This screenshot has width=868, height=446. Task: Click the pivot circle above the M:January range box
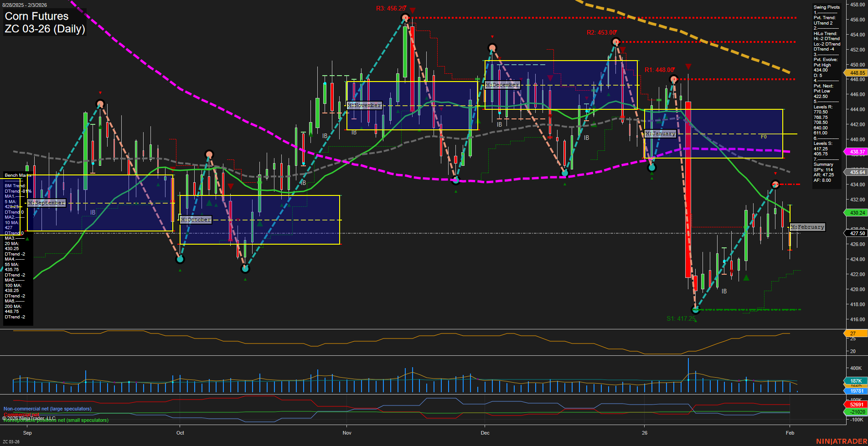673,78
